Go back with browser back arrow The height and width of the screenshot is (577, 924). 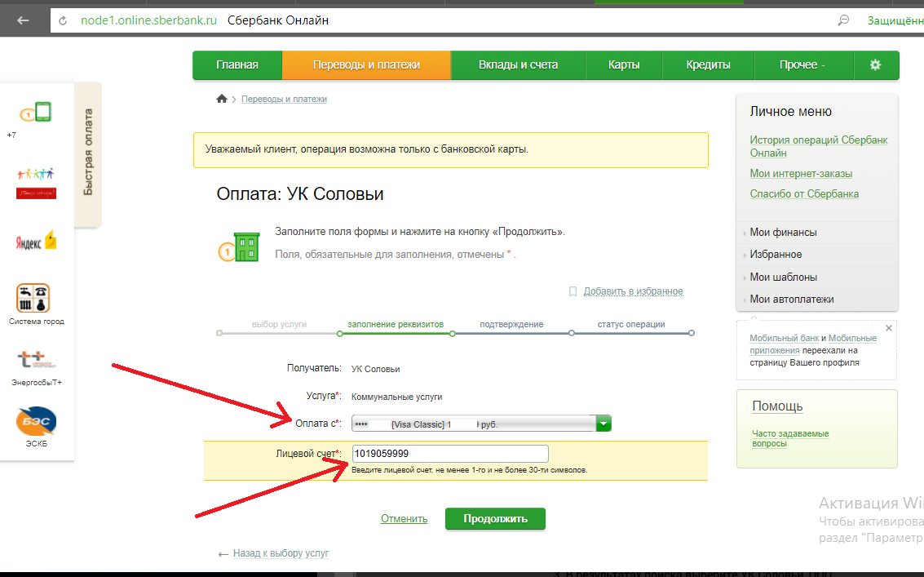tap(23, 20)
